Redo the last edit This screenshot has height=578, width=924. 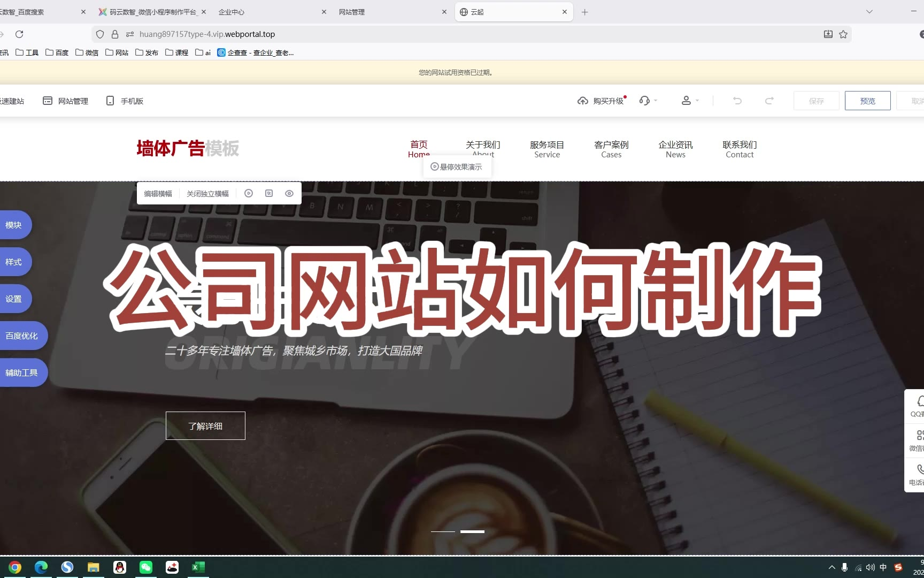(769, 101)
